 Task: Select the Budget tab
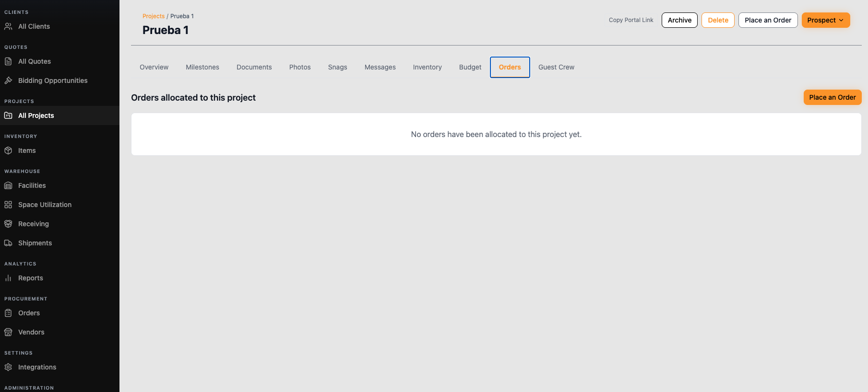(x=470, y=67)
